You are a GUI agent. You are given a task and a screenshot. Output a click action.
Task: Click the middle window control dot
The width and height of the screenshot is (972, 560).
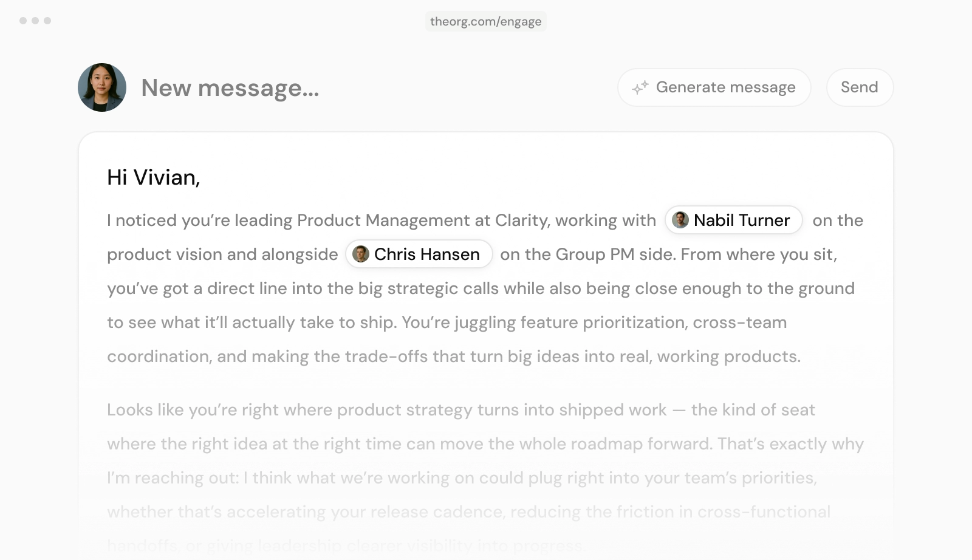[x=35, y=21]
